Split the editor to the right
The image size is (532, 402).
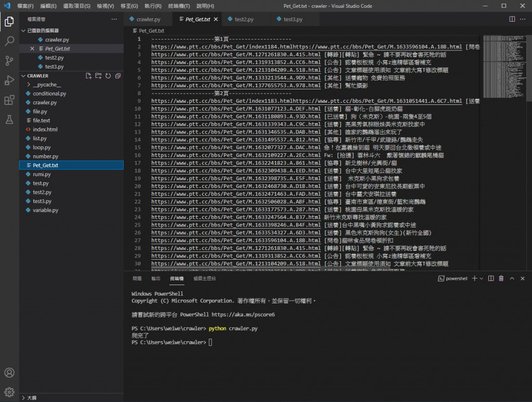512,19
